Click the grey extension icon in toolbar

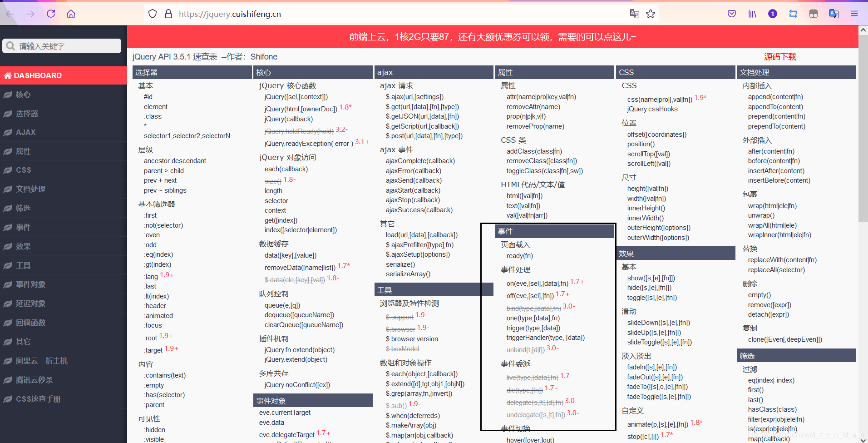(814, 14)
